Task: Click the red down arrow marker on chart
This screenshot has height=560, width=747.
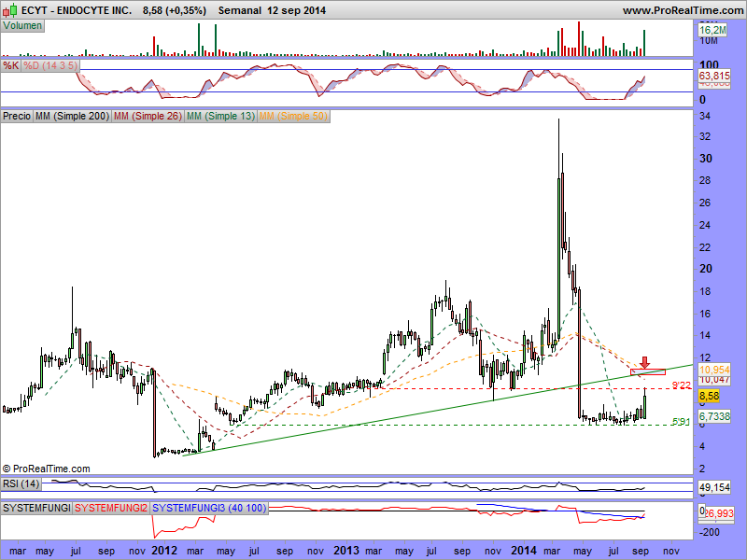Action: click(x=644, y=361)
